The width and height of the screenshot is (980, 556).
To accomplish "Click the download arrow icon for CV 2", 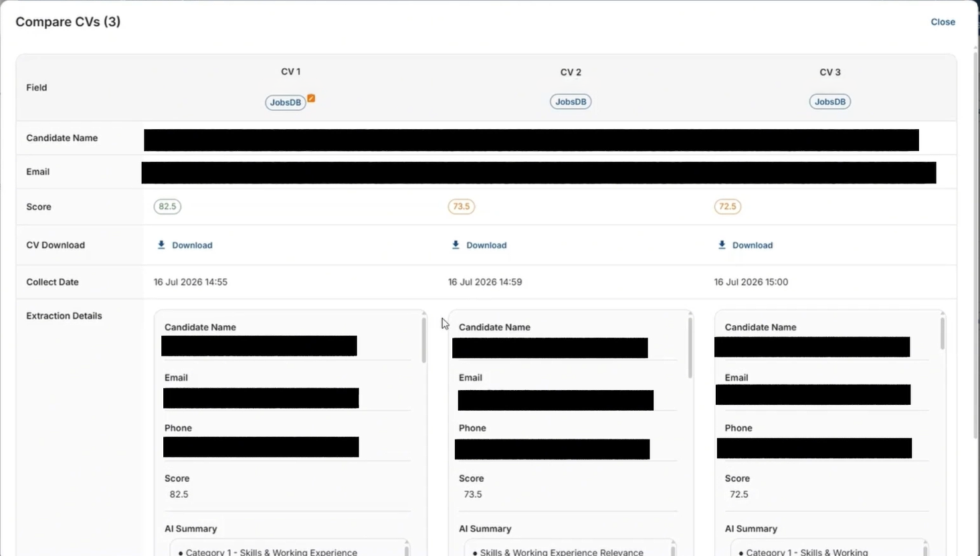I will (456, 245).
